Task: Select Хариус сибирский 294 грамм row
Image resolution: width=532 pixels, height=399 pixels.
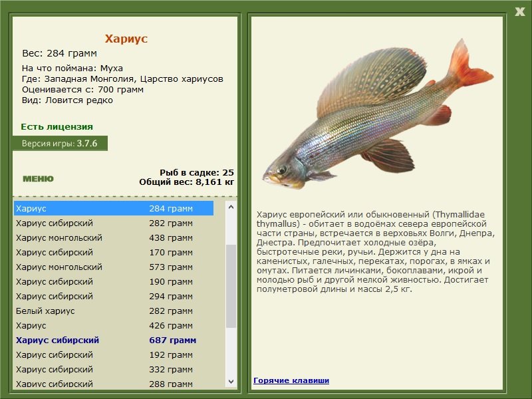Action: click(x=114, y=296)
